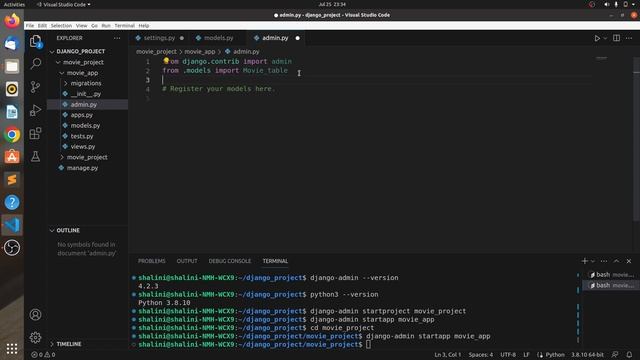Image resolution: width=640 pixels, height=360 pixels.
Task: Open the Selection menu
Action: click(61, 26)
